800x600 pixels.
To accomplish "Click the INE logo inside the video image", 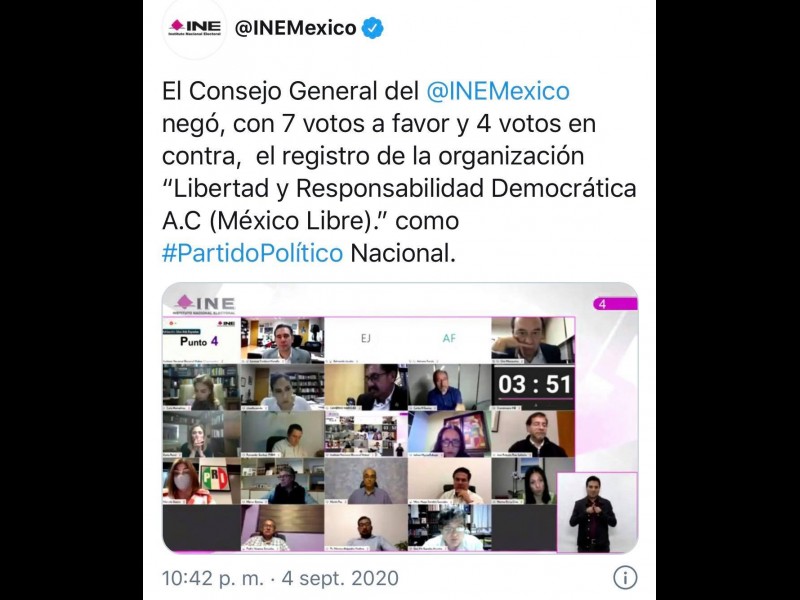I will 205,305.
